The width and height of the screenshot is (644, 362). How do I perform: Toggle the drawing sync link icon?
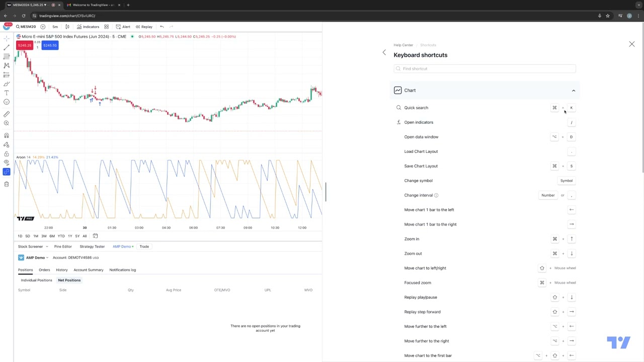(x=7, y=172)
